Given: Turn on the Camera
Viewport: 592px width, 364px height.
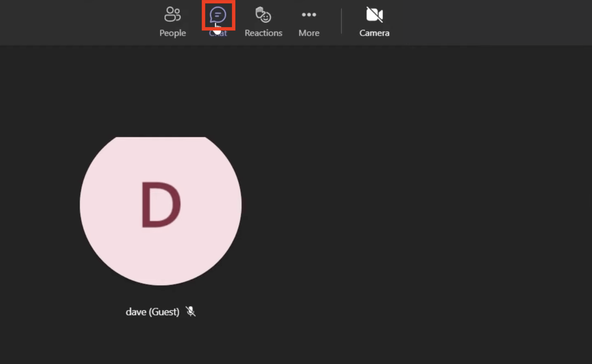Looking at the screenshot, I should [x=374, y=21].
